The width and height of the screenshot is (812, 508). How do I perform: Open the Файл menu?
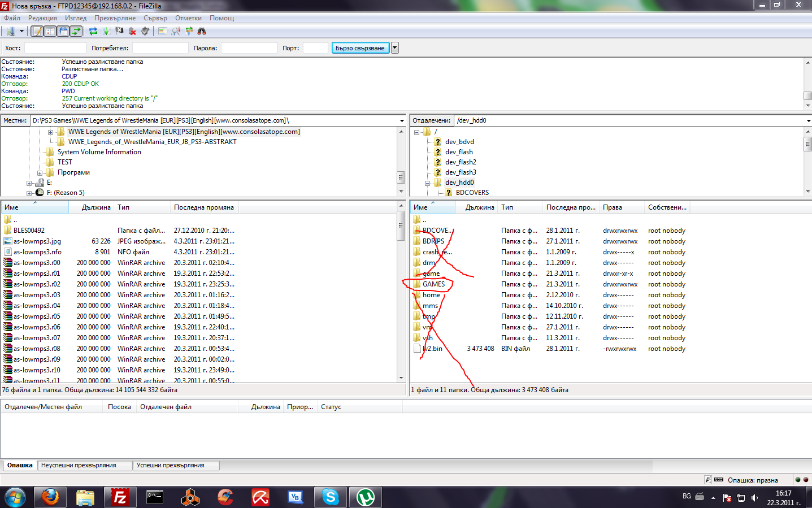pyautogui.click(x=12, y=18)
